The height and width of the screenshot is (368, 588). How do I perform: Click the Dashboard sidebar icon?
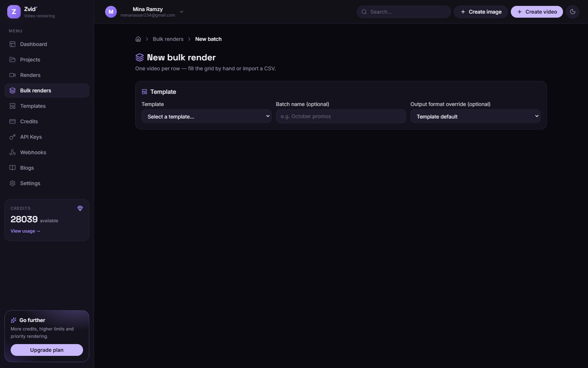tap(12, 44)
